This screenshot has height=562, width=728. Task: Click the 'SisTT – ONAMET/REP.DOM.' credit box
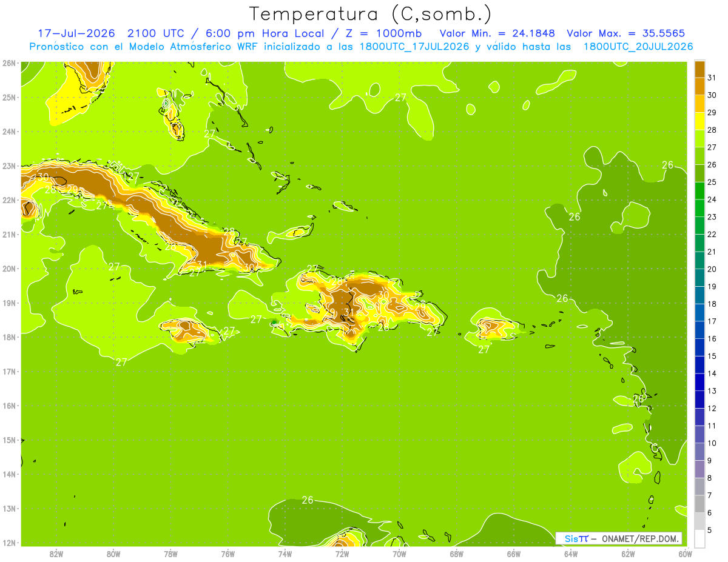tap(619, 538)
